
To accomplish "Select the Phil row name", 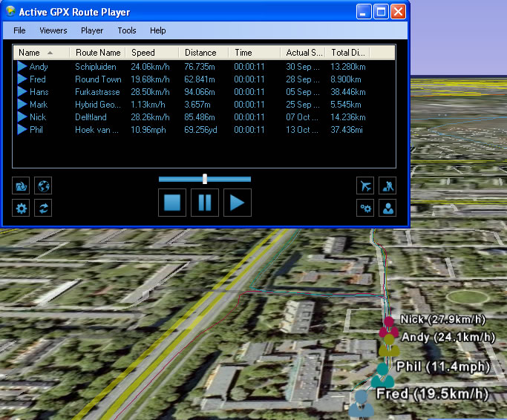I will (x=36, y=130).
